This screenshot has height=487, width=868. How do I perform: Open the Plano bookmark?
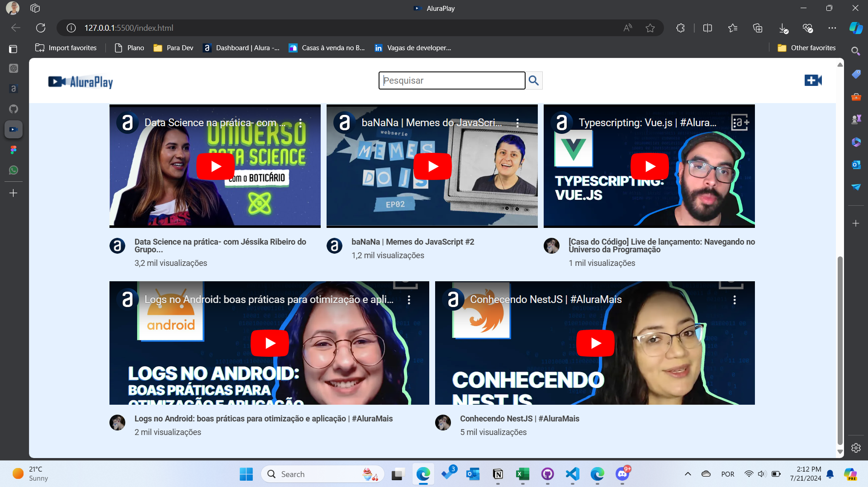[x=129, y=48]
